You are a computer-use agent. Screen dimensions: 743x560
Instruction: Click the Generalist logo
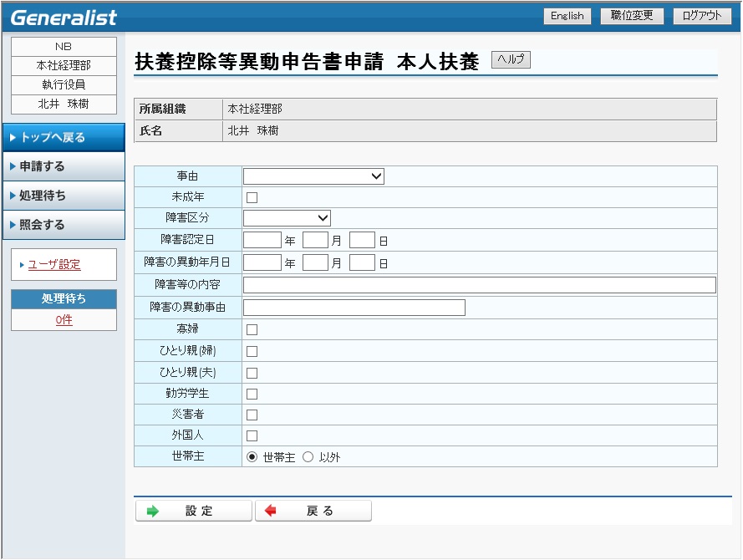[x=64, y=18]
